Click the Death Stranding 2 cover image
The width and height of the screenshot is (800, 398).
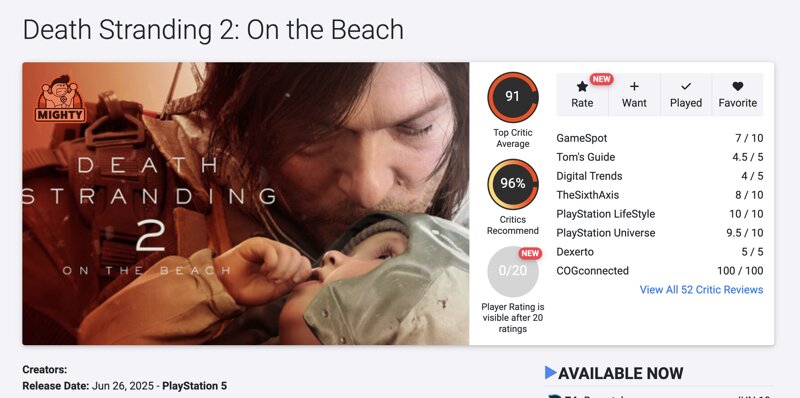click(x=245, y=204)
